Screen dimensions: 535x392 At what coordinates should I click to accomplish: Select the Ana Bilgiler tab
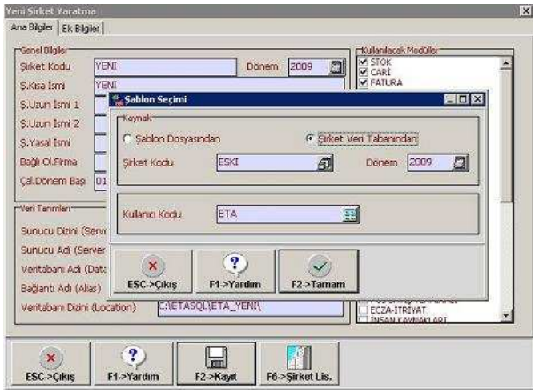coord(31,28)
